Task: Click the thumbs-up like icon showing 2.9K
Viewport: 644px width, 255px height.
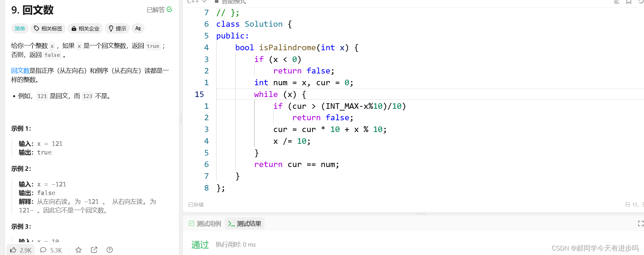Action: coord(13,250)
